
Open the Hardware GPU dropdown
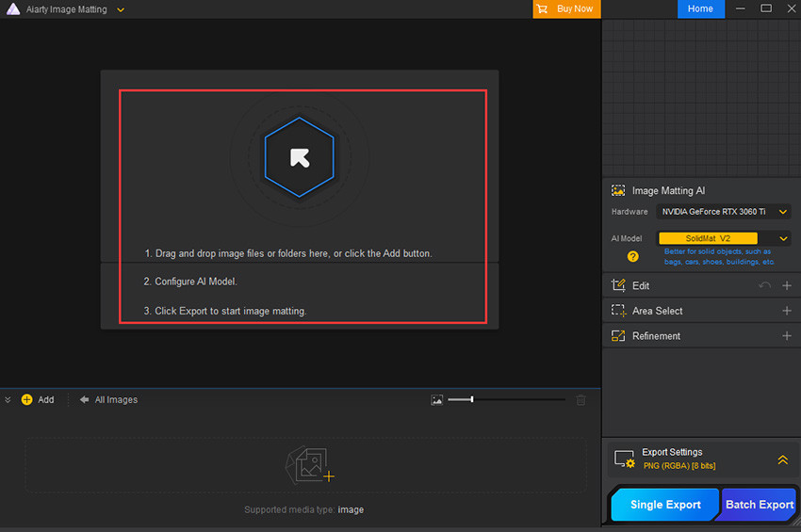725,212
